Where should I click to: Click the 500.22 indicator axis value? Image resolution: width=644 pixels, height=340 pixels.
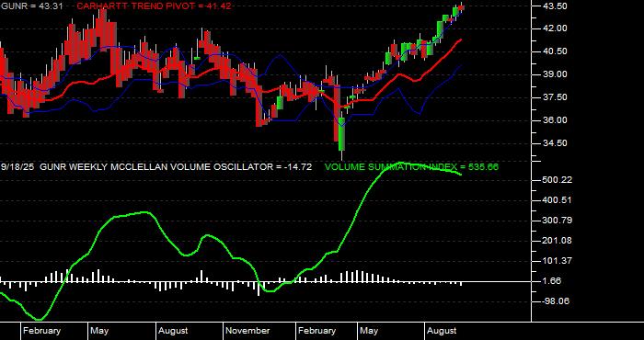pos(558,180)
